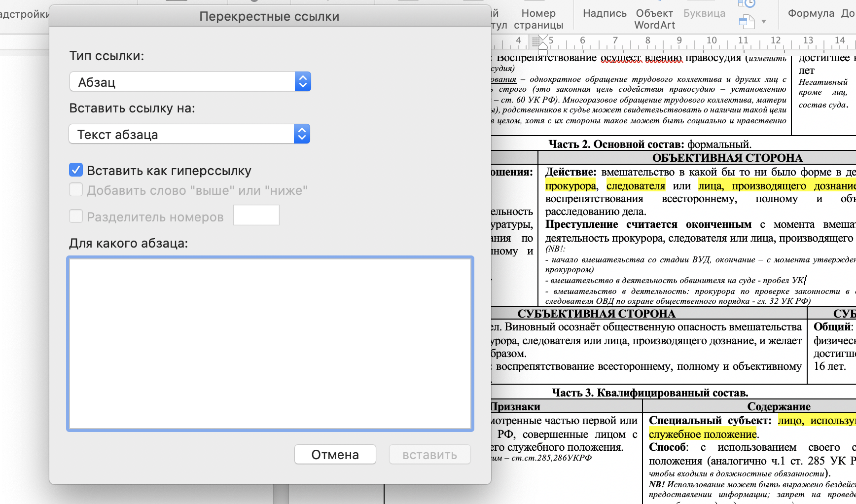Open the Номер страницы ribbon button
856x504 pixels.
point(538,19)
